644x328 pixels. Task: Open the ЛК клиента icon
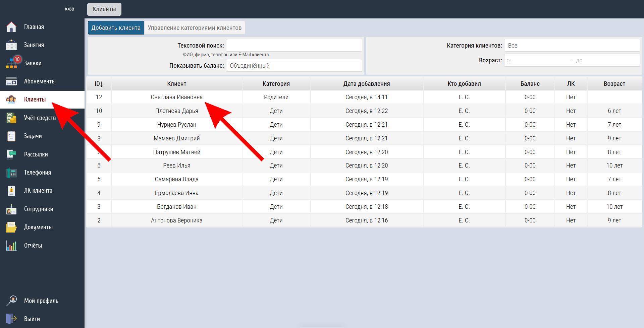pos(11,191)
